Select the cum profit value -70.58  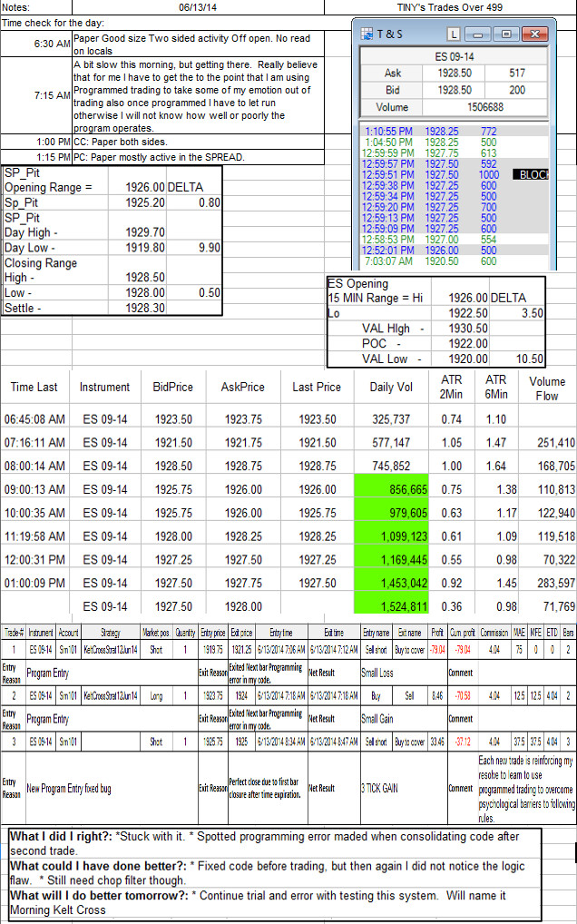tap(463, 696)
